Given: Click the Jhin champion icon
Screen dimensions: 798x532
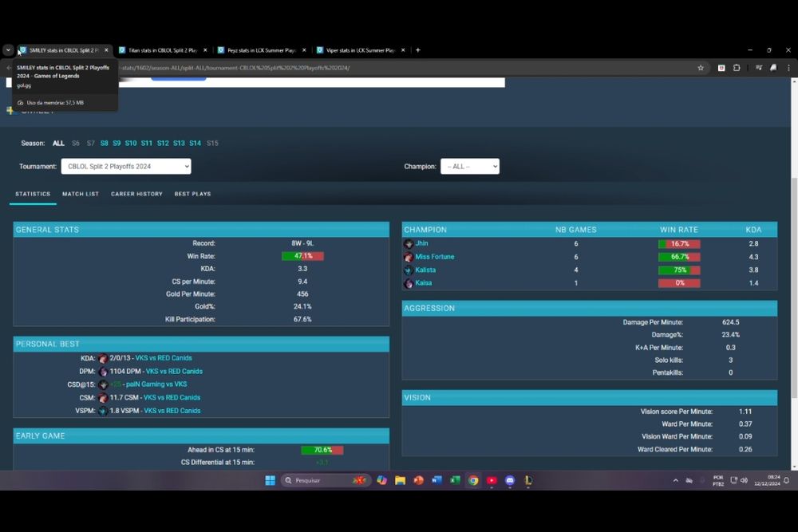Looking at the screenshot, I should 408,244.
